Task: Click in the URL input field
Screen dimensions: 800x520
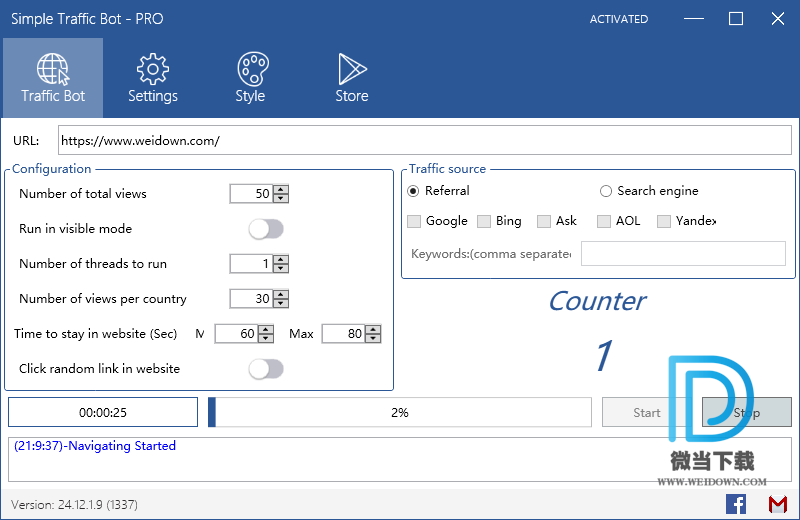Action: (424, 140)
